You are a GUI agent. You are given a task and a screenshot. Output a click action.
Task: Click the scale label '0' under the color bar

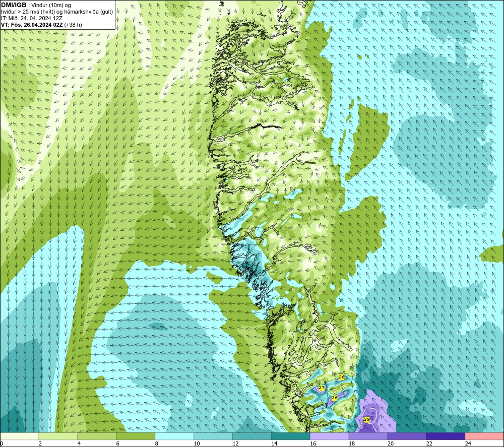(2, 443)
